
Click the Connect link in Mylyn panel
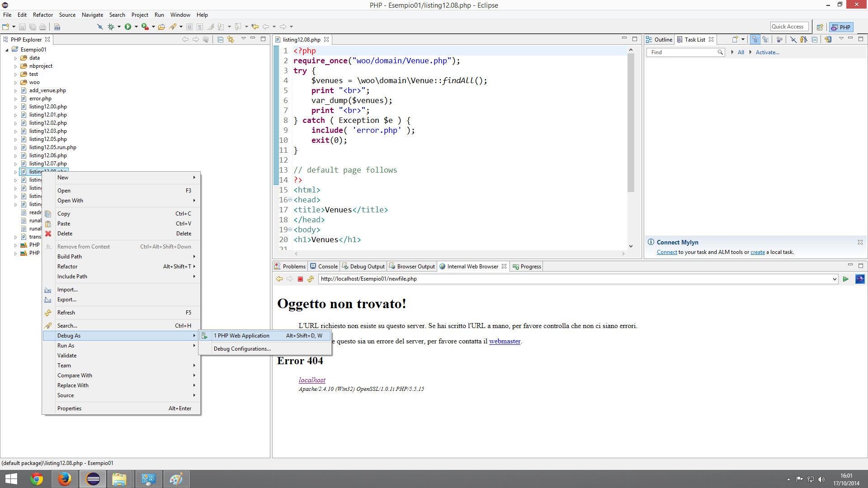666,253
